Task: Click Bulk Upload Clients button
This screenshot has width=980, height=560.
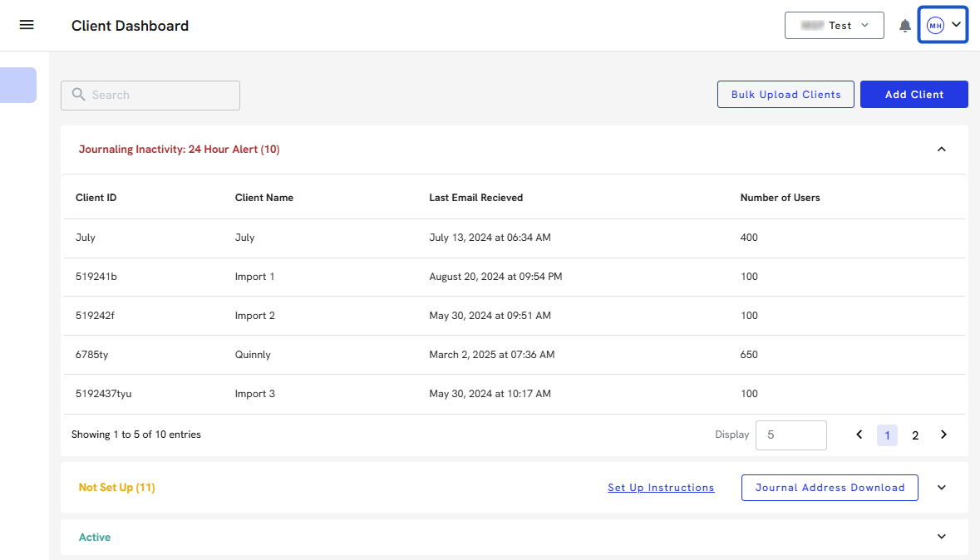Action: tap(785, 95)
